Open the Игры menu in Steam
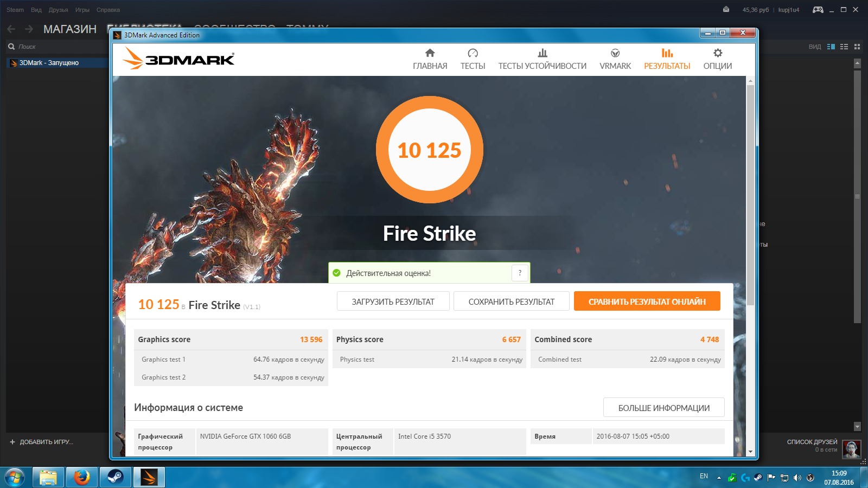This screenshot has height=488, width=868. [x=82, y=10]
